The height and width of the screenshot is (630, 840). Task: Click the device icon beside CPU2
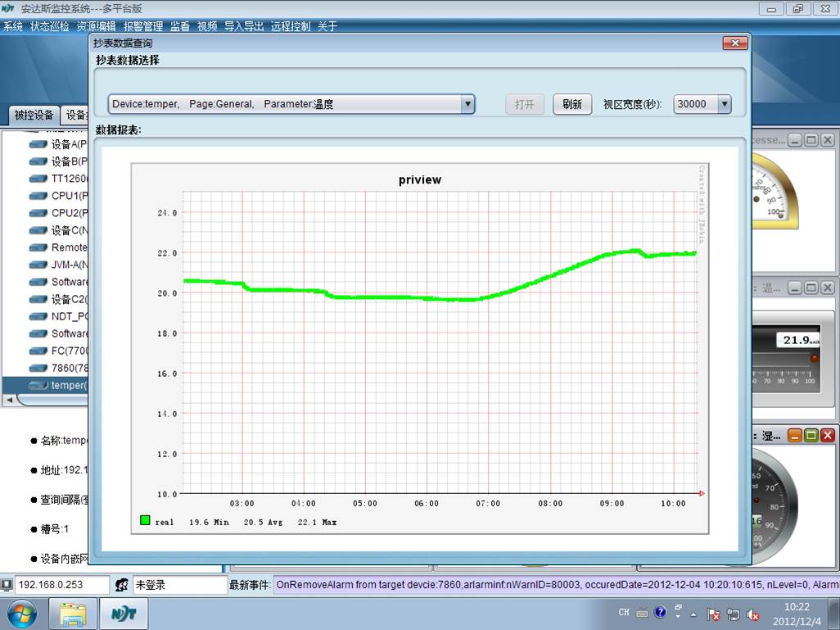click(38, 213)
